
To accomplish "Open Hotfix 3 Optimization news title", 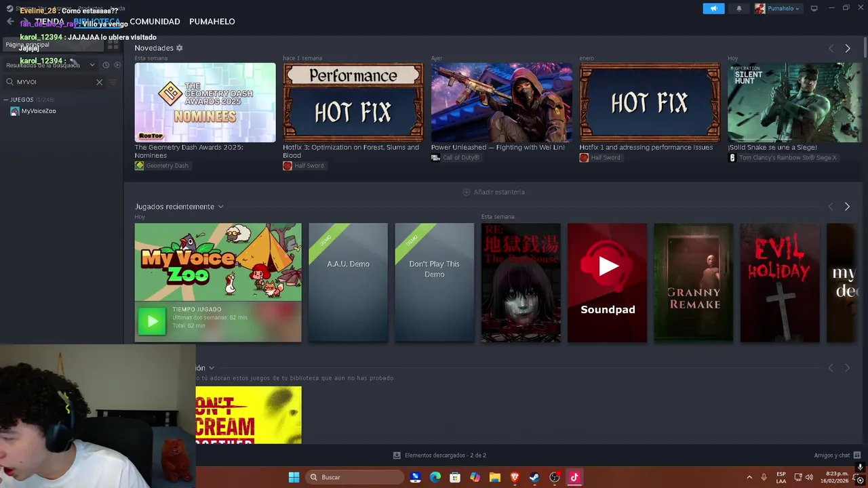I will (351, 151).
